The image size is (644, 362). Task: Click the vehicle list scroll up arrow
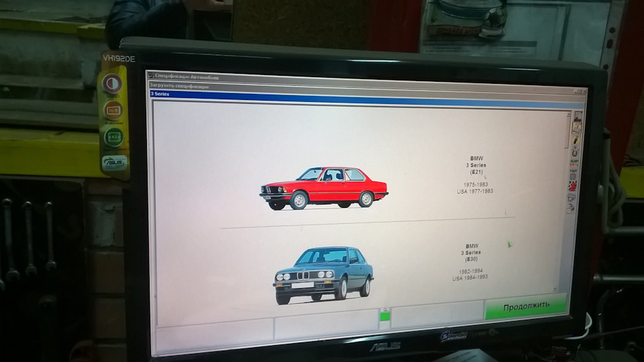(x=569, y=114)
